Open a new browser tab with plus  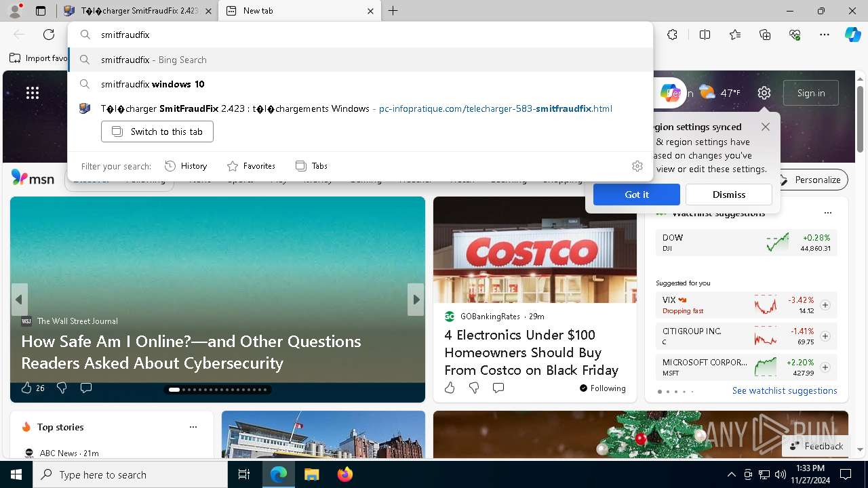coord(393,11)
